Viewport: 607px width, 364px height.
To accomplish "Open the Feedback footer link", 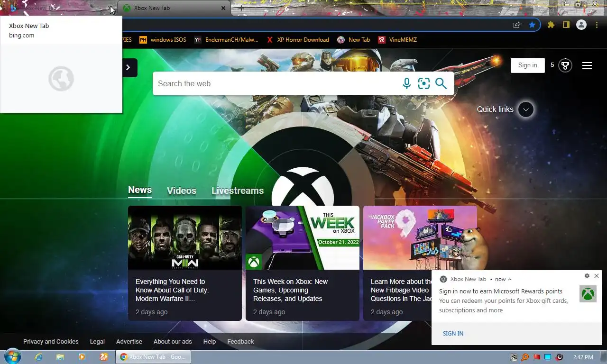I will [240, 341].
